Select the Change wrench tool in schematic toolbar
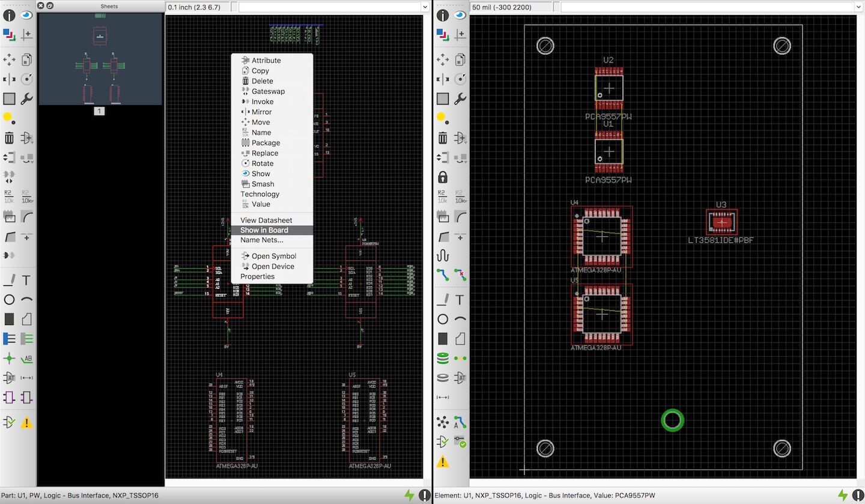Screen dimensions: 865x504 click(x=26, y=99)
